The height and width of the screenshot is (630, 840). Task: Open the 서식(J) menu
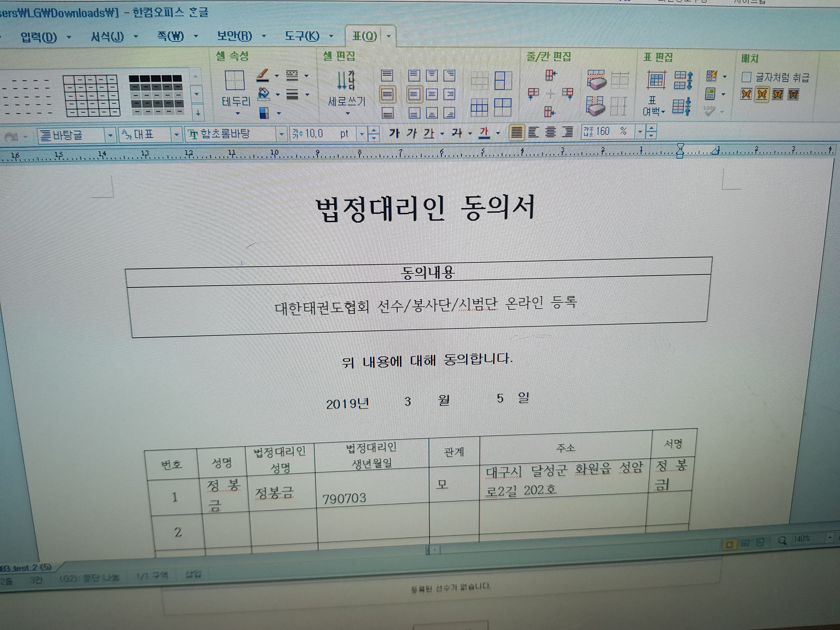click(107, 37)
